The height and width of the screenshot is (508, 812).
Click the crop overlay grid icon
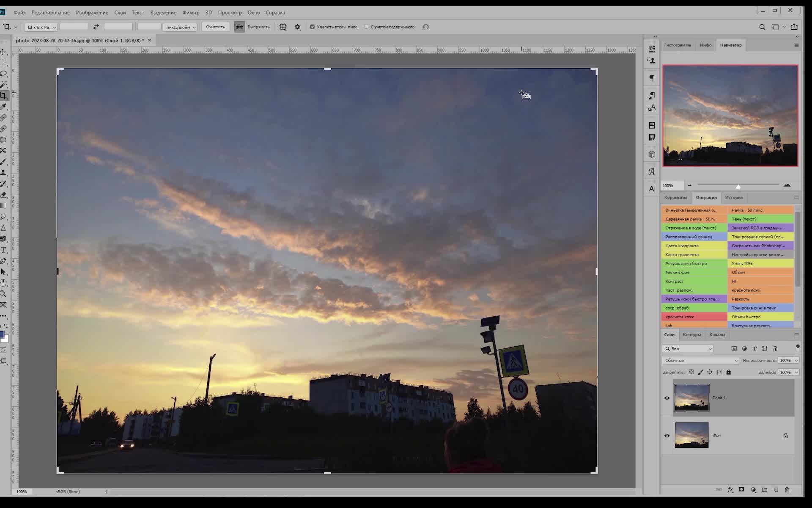click(x=283, y=27)
